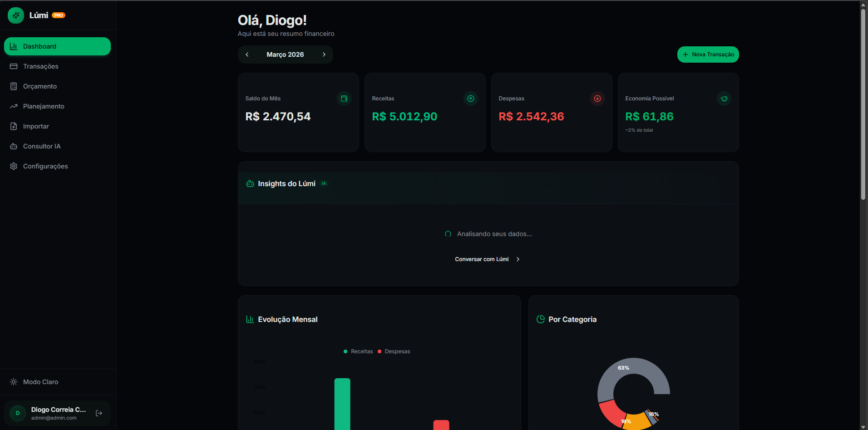The height and width of the screenshot is (430, 868).
Task: Click the Orçamento calculator icon
Action: (x=14, y=86)
